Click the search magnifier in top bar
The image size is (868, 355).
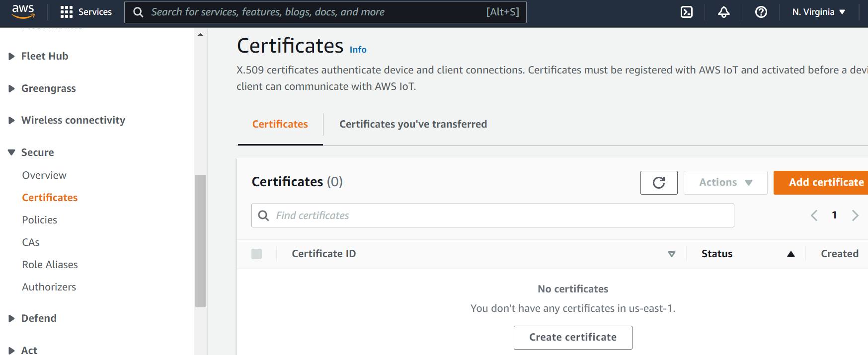138,12
